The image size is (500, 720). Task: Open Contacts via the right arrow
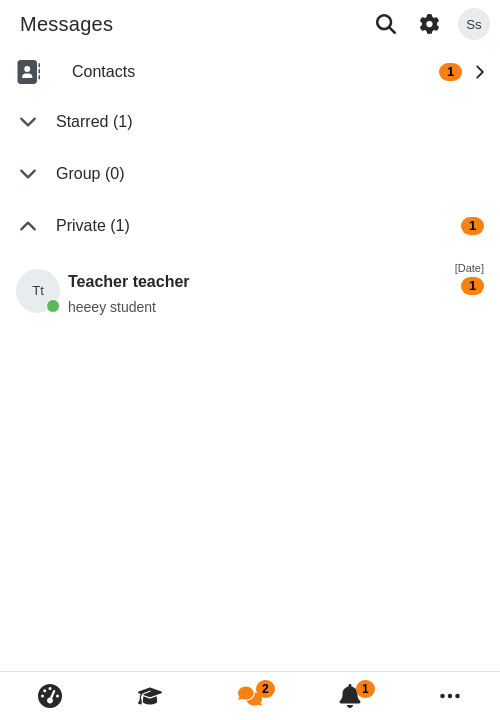coord(480,72)
